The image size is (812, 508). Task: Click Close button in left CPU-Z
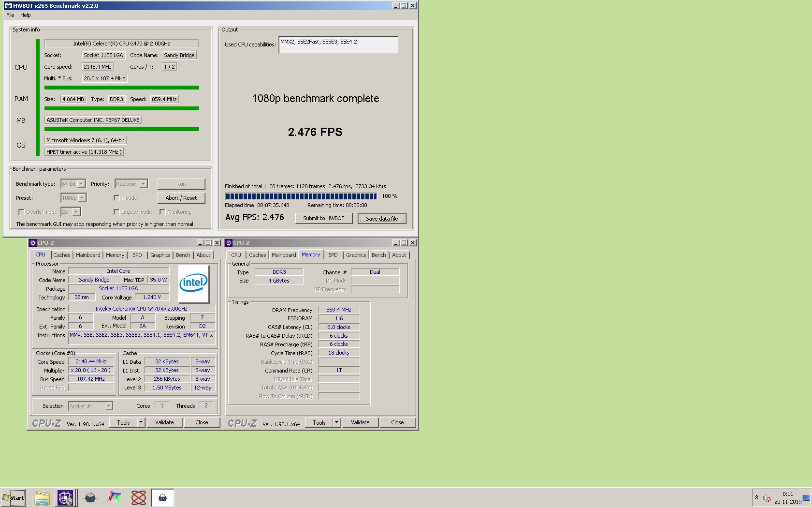(202, 422)
